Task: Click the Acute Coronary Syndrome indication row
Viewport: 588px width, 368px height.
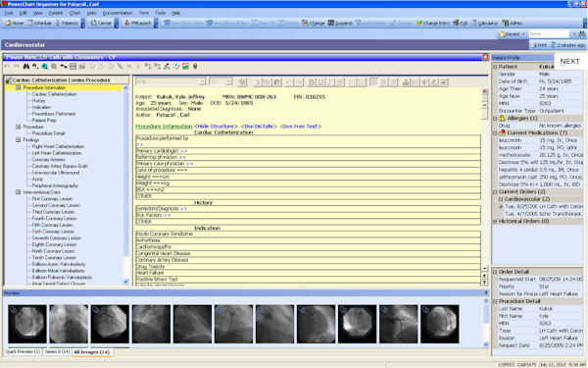Action: 308,234
